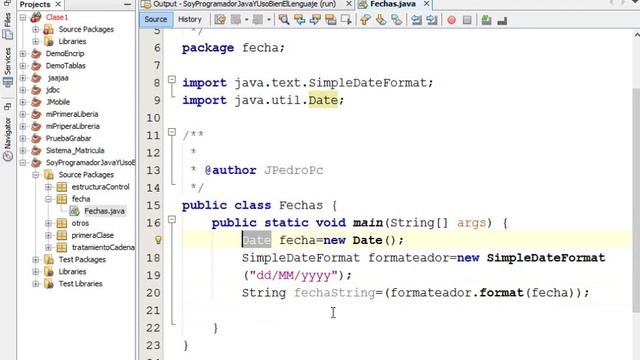Open the Navigator side tab
Screen dimensions: 640x360
click(7, 139)
